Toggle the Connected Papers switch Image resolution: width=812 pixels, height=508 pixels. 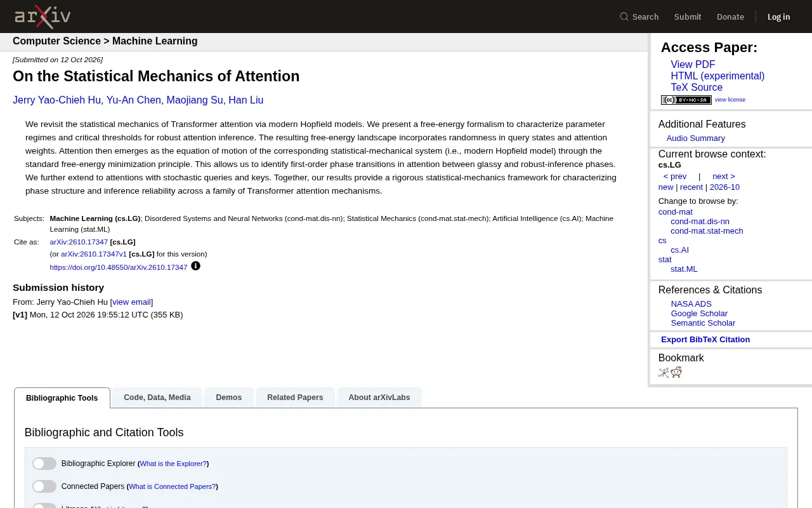pyautogui.click(x=44, y=486)
